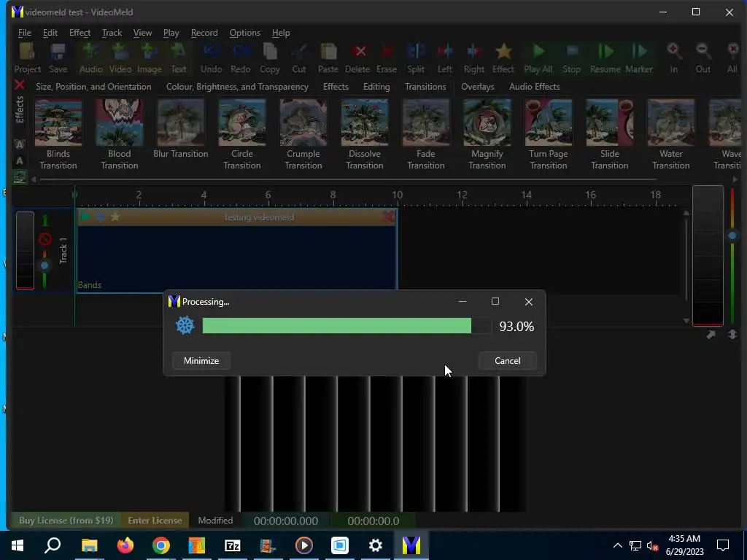This screenshot has height=560, width=747.
Task: Open the Options menu
Action: click(x=245, y=32)
